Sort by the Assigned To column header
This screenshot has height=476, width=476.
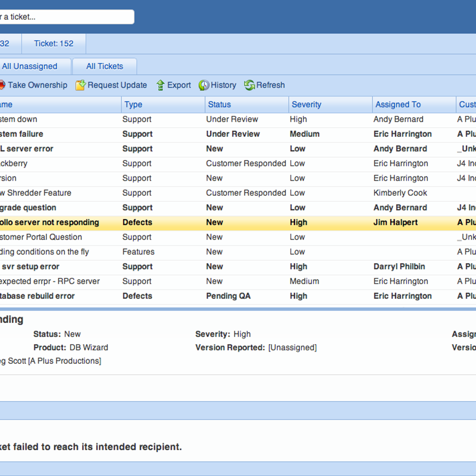pos(414,104)
